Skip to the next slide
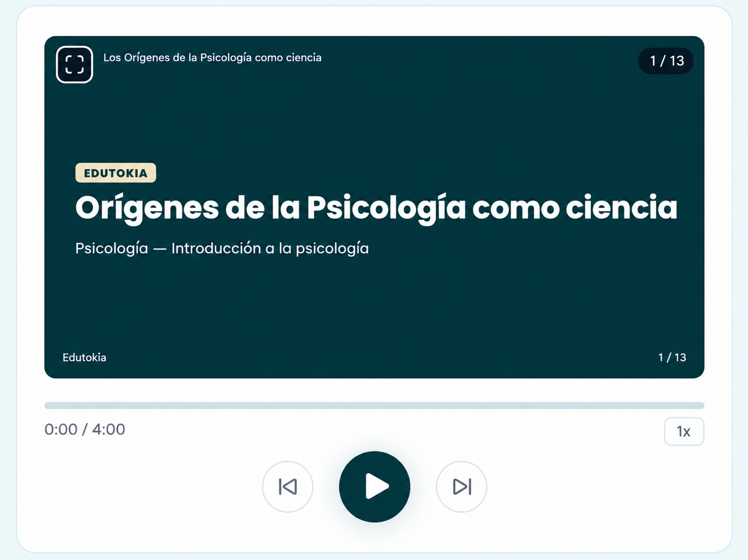 [x=461, y=487]
